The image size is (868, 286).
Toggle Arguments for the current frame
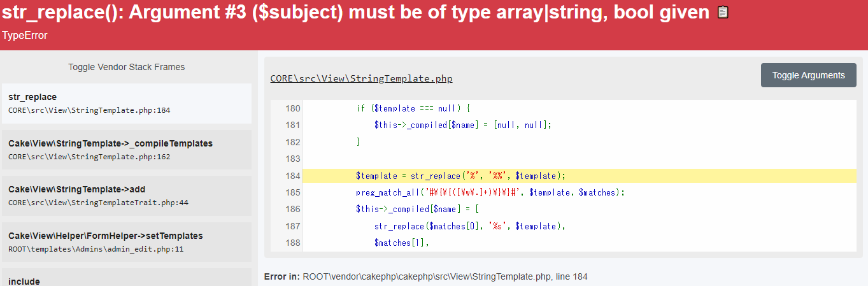[x=809, y=75]
